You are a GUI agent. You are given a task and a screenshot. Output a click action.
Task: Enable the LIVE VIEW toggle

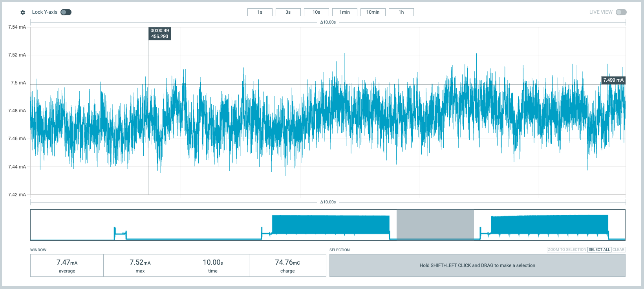click(x=621, y=12)
